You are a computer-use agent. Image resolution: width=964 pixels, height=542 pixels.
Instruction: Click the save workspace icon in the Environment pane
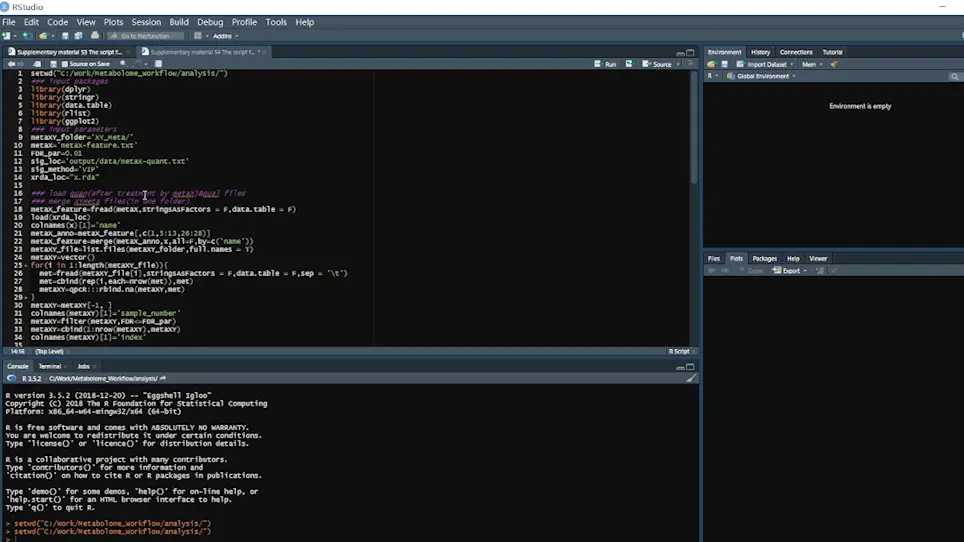[724, 64]
